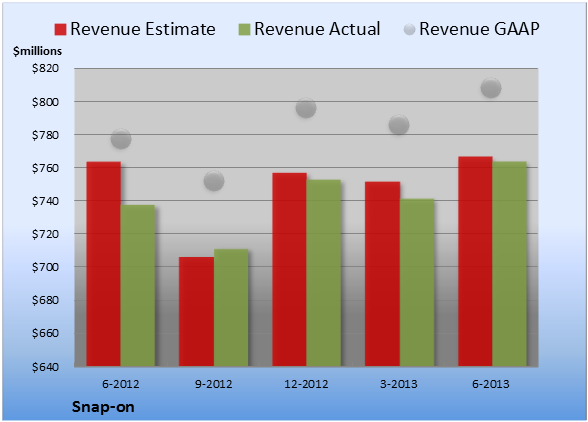Click the '9-2012' quarter label

click(x=214, y=384)
